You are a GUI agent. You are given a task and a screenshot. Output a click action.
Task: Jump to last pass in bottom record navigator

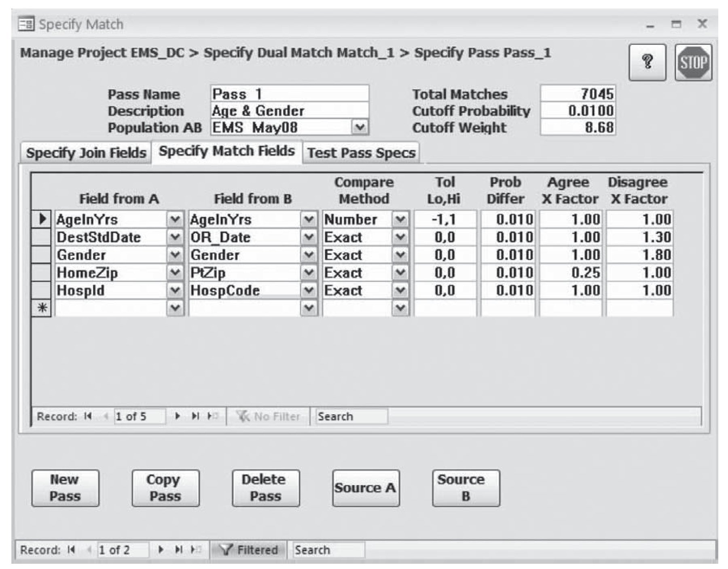click(178, 550)
